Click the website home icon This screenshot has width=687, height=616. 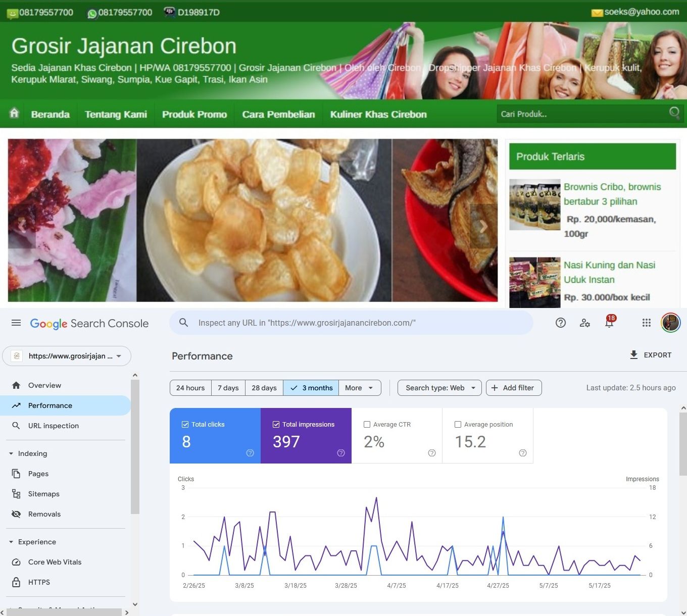click(14, 114)
